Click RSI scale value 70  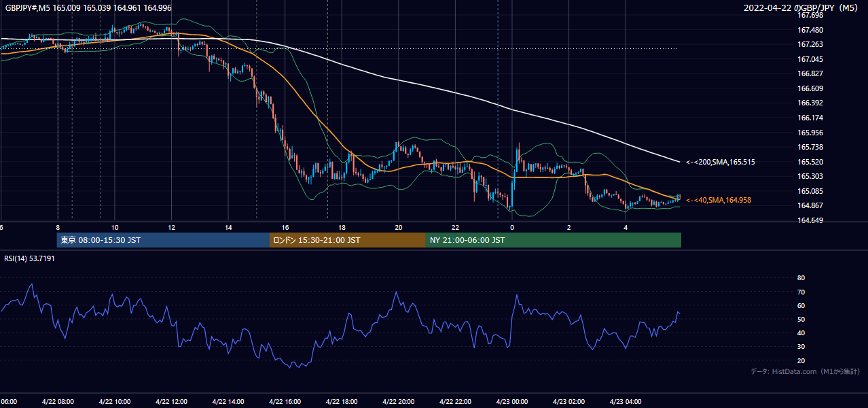pos(801,292)
